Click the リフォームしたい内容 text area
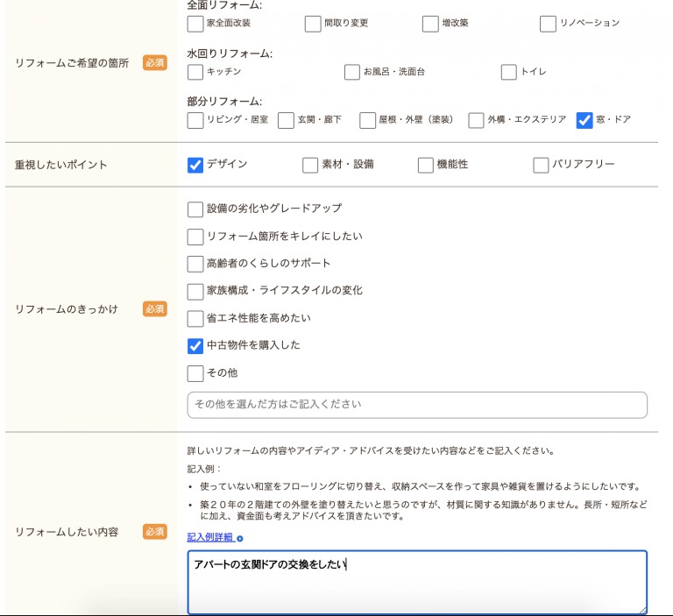The image size is (673, 616). [417, 582]
